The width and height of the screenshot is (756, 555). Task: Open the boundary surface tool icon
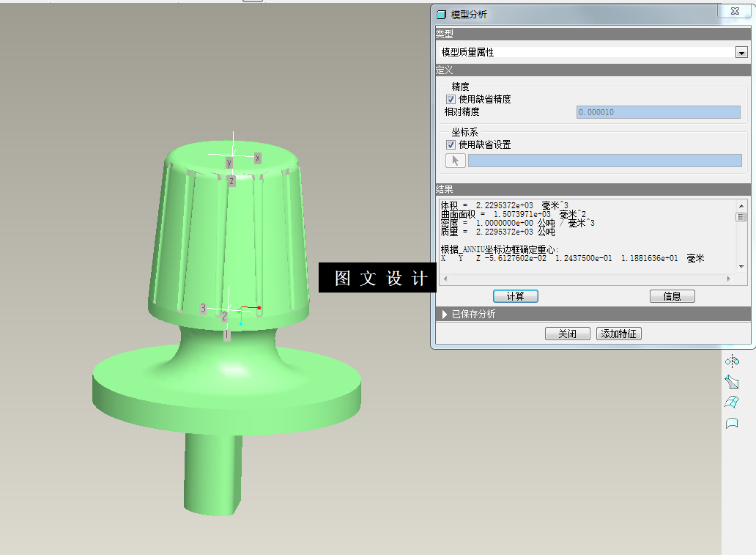(x=732, y=403)
